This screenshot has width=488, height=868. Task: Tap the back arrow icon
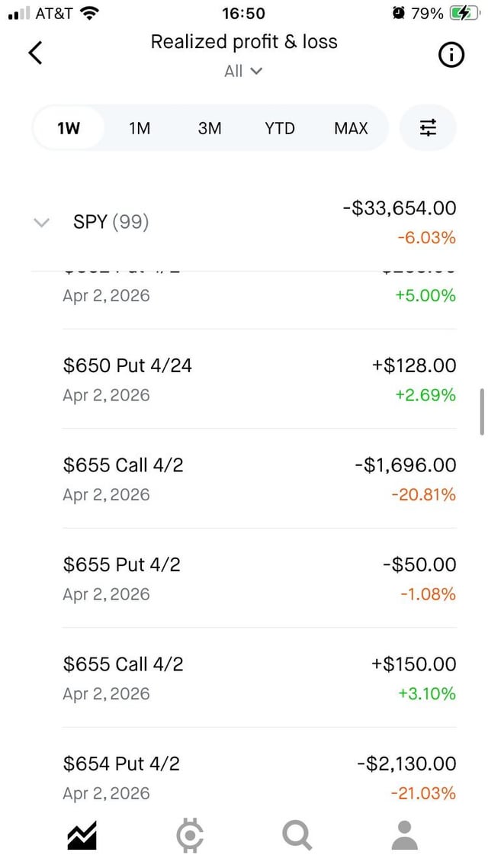click(x=35, y=53)
